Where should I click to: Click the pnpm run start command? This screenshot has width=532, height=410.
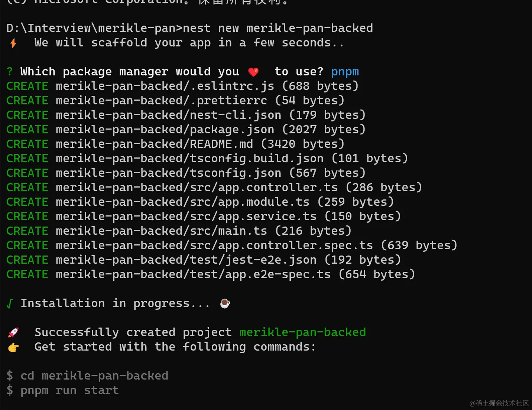pyautogui.click(x=69, y=390)
